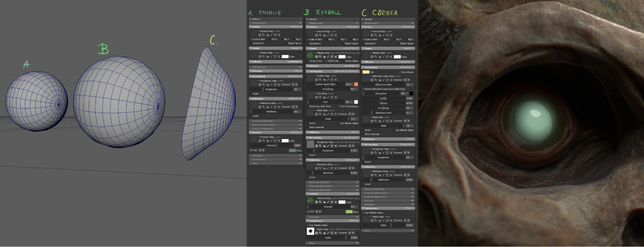This screenshot has width=644, height=247.
Task: Toggle Use Albedo in Cornea Transmission
Action: click(400, 72)
